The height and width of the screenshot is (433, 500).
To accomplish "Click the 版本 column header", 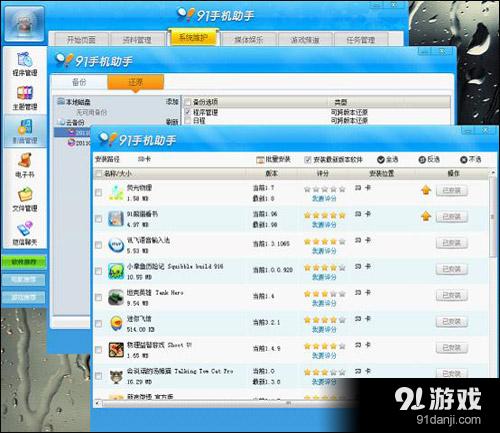I will click(x=271, y=173).
